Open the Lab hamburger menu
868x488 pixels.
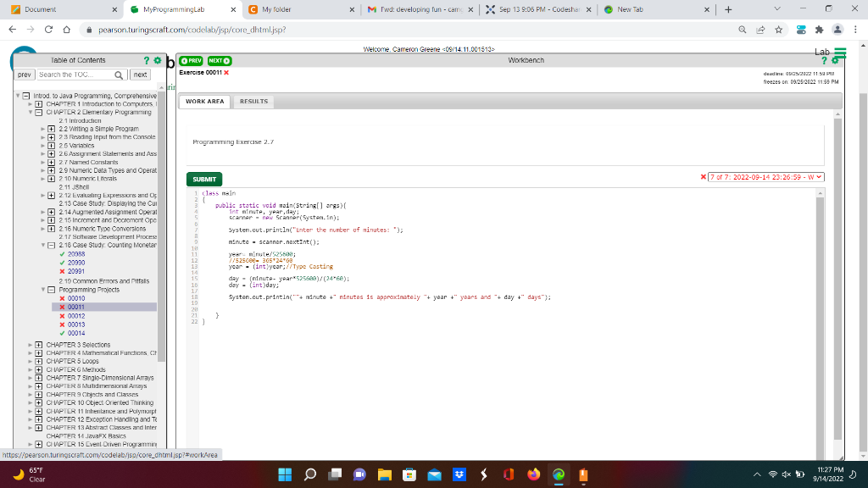pyautogui.click(x=840, y=52)
